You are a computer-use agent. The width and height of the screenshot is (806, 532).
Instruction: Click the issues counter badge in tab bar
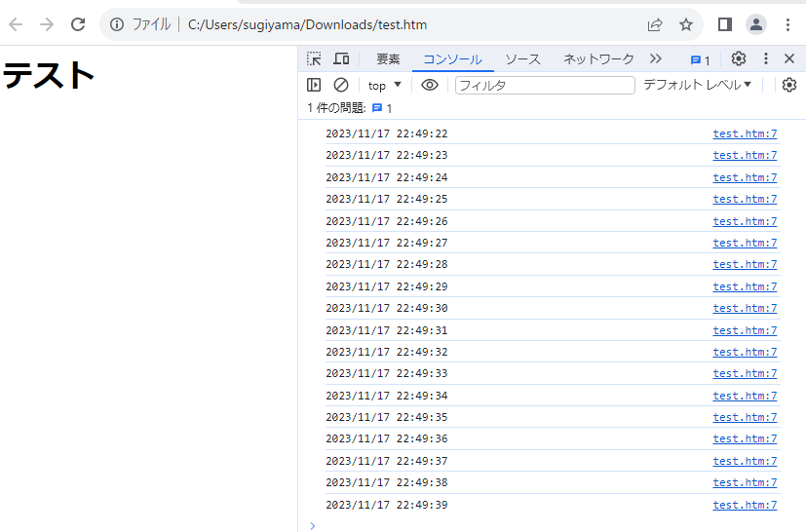click(701, 59)
